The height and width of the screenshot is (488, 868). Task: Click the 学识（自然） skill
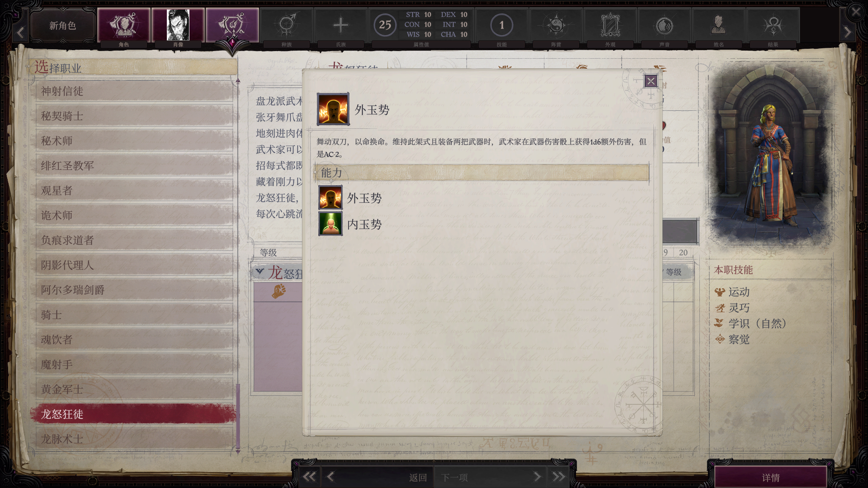tap(751, 324)
